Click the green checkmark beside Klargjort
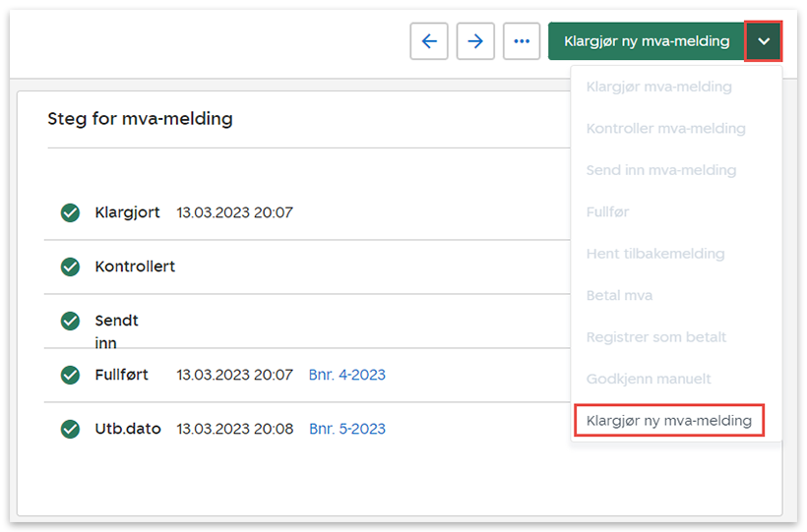Screen dimensions: 807x532 tap(70, 212)
